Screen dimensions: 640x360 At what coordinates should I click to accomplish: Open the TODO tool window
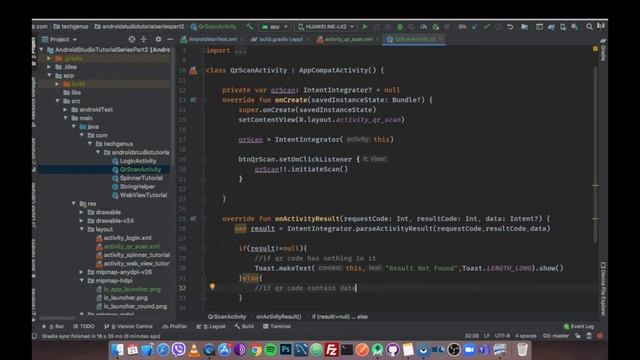(x=84, y=327)
